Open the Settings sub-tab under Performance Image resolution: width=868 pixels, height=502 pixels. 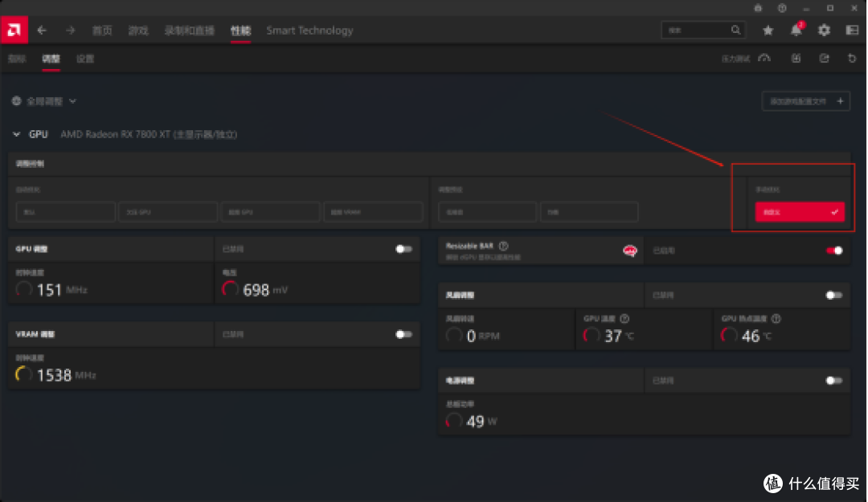point(84,59)
